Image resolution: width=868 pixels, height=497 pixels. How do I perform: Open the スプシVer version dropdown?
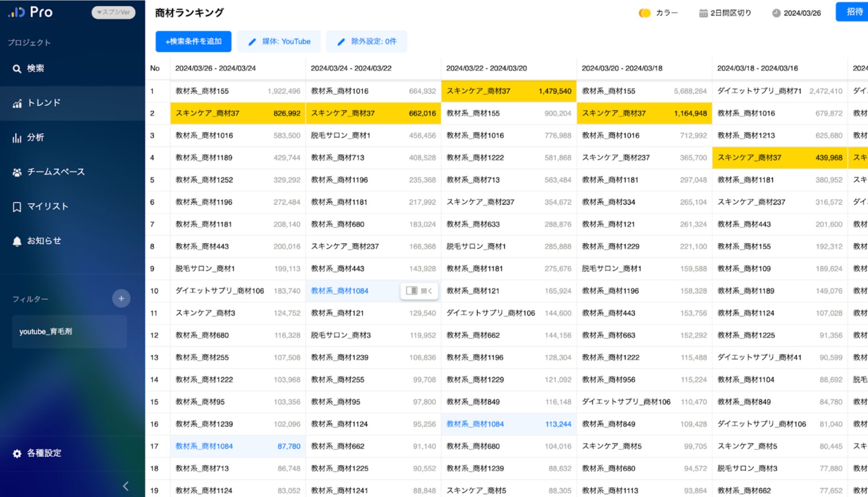coord(113,12)
